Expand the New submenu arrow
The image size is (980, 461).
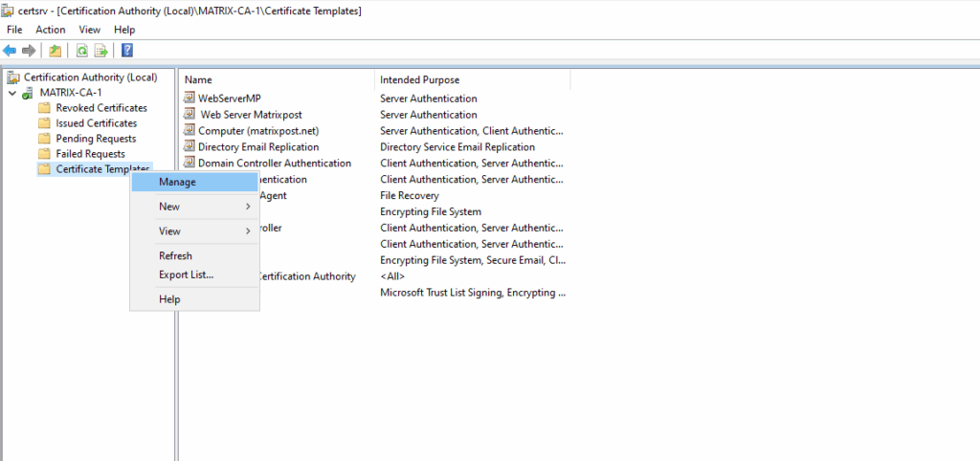click(x=248, y=207)
